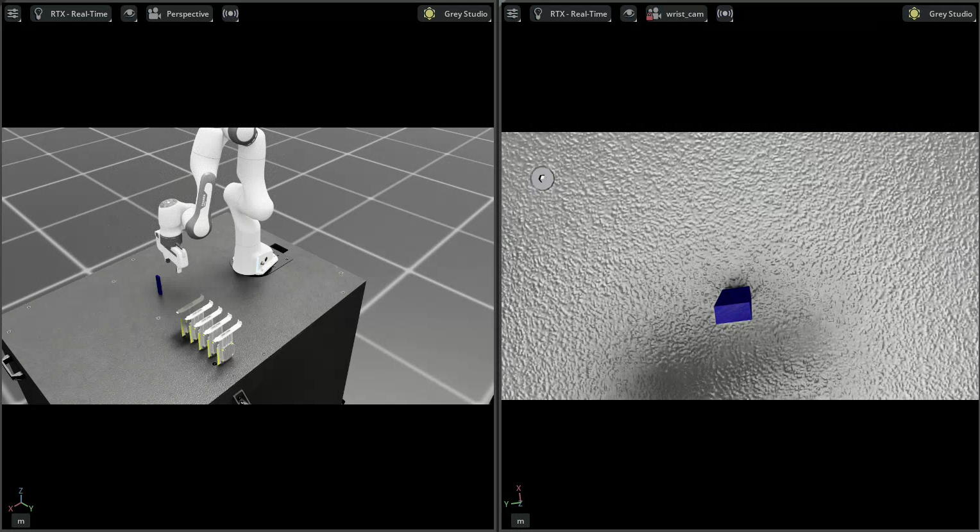Screen dimensions: 980x532
Task: Click the XY axis gizmo in wrist_cam viewport
Action: [x=514, y=497]
